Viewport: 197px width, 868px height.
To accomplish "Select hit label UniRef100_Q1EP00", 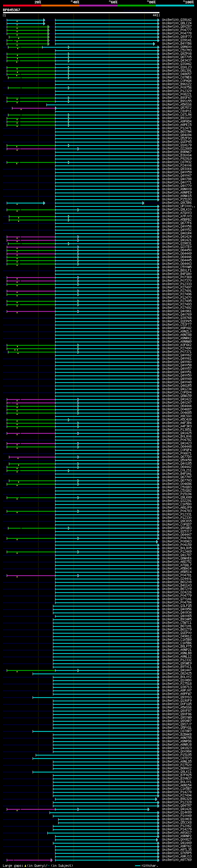I will [177, 633].
